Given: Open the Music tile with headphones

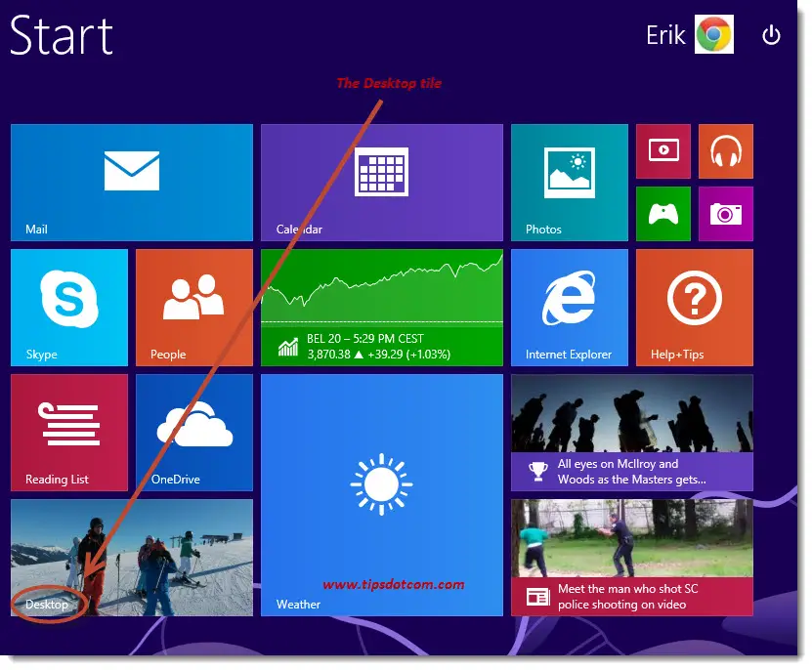Looking at the screenshot, I should (x=725, y=151).
